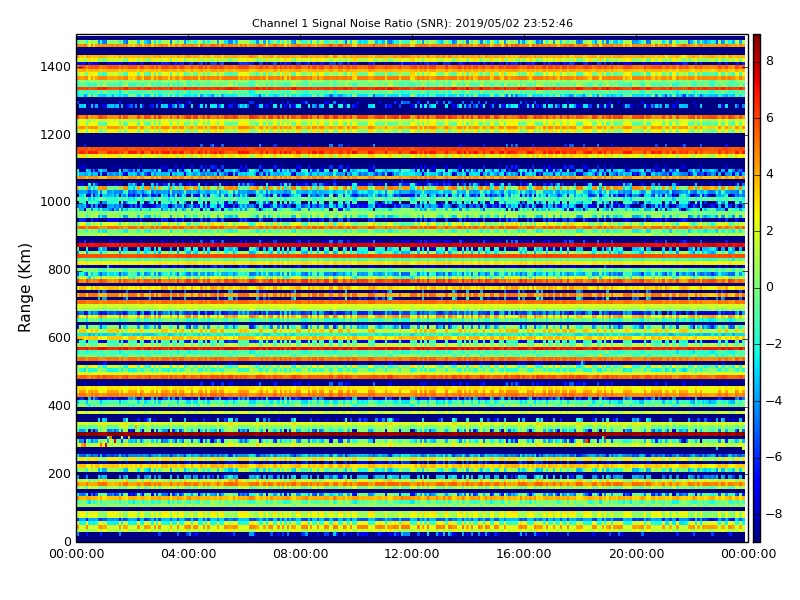800x600 pixels.
Task: Click the 16:00:00 time axis label
Action: (524, 554)
